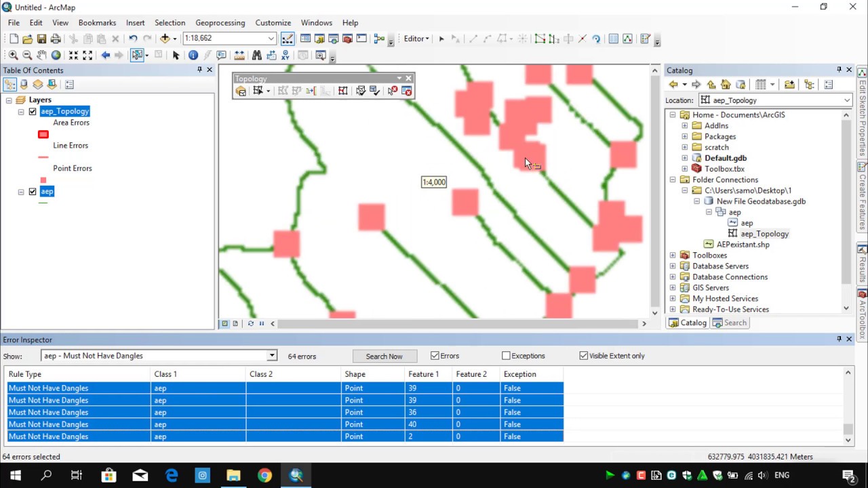
Task: Open the Geoprocessing menu
Action: [x=220, y=22]
